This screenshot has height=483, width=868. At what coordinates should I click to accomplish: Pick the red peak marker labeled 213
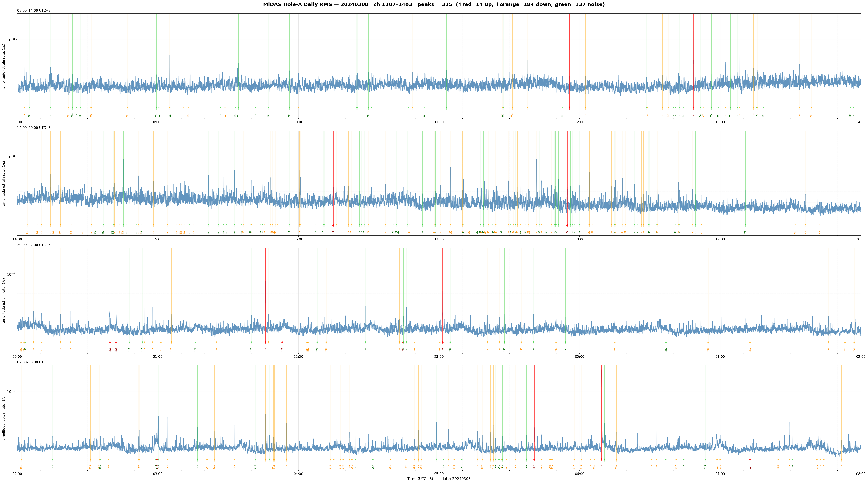110,342
